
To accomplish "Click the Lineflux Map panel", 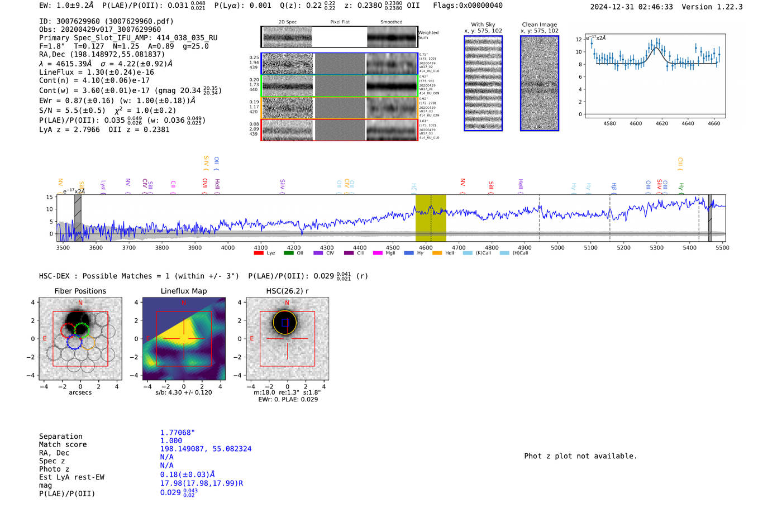I will pyautogui.click(x=184, y=339).
